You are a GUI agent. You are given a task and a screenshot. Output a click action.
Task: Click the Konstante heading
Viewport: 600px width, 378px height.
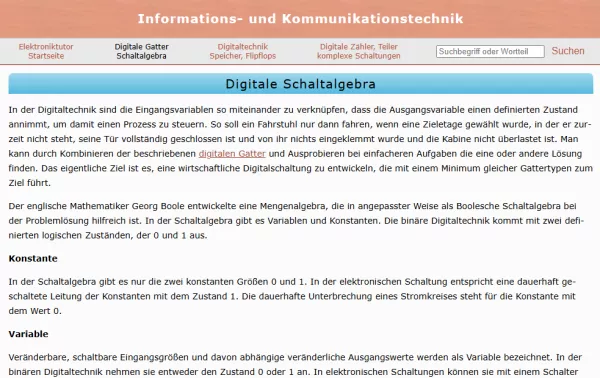33,259
